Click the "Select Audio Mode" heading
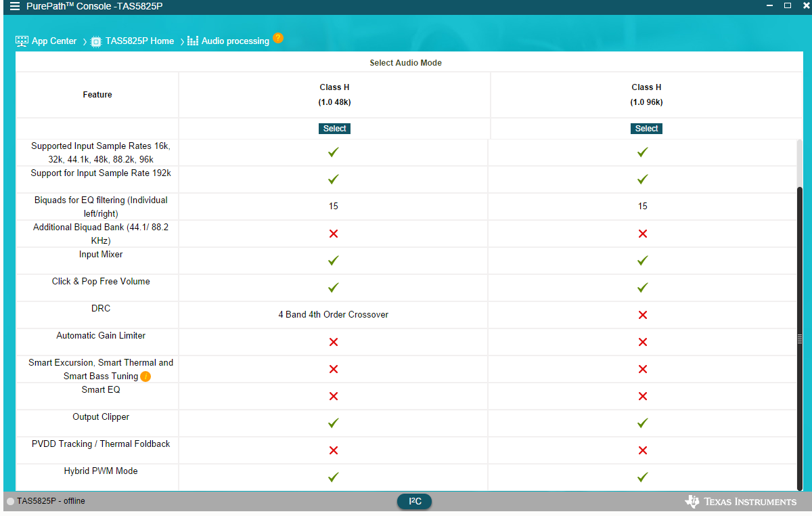Image resolution: width=812 pixels, height=516 pixels. pyautogui.click(x=406, y=63)
